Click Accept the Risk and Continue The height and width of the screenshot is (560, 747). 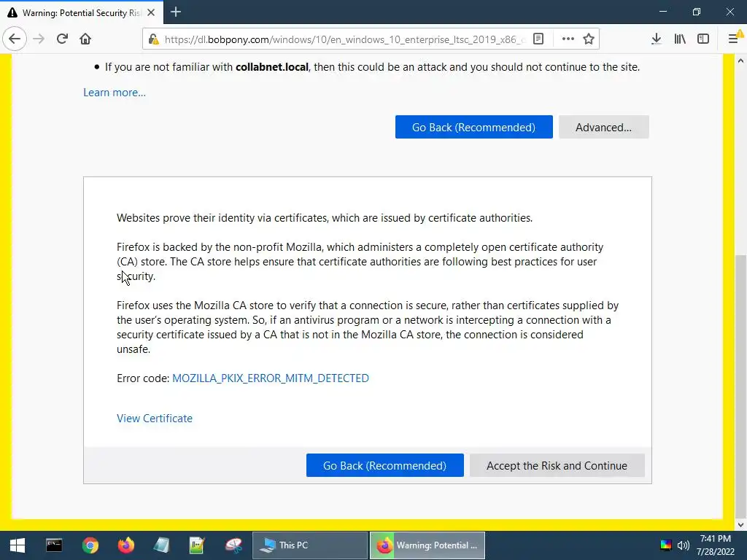557,465
